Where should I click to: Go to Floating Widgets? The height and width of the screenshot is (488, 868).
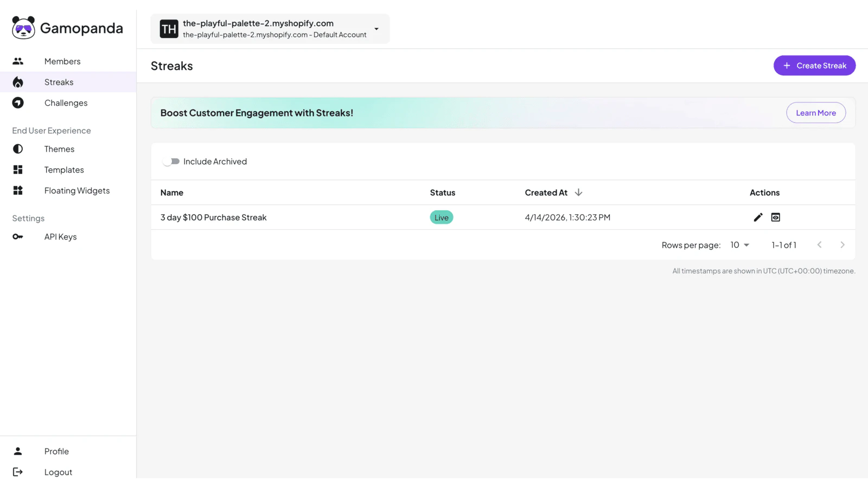(x=68, y=190)
